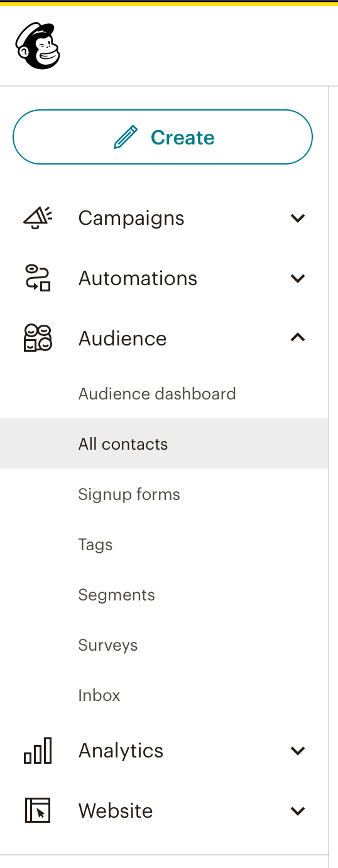Screen dimensions: 338x868
Task: Collapse the Audience section chevron
Action: coord(298,338)
